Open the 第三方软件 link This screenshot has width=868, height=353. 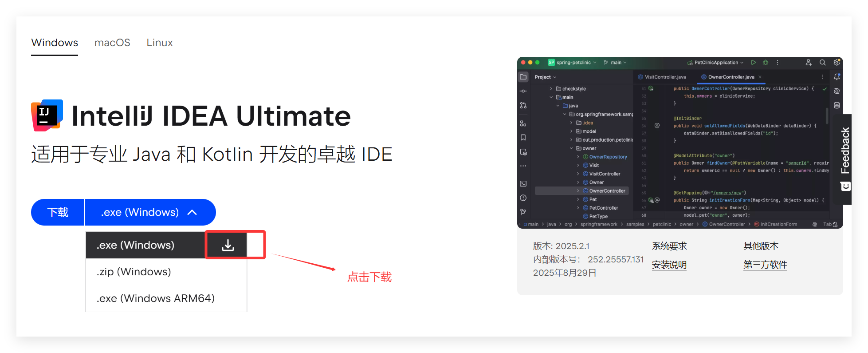pos(765,265)
